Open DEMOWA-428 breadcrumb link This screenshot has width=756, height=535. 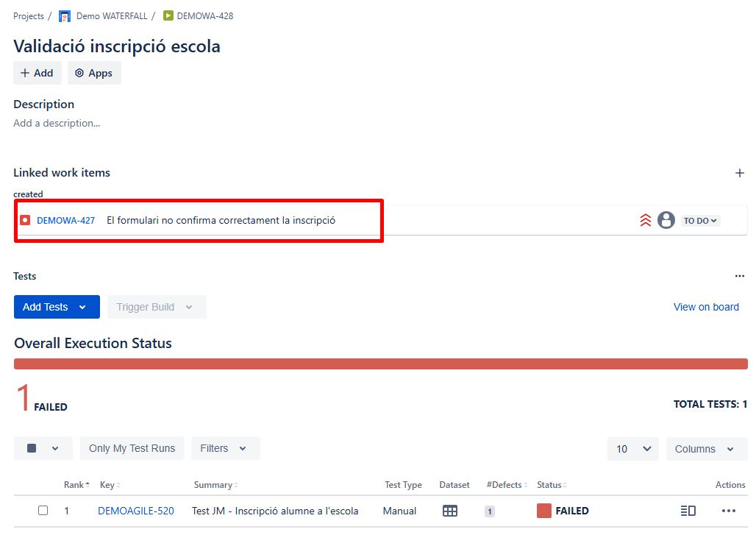pyautogui.click(x=205, y=16)
